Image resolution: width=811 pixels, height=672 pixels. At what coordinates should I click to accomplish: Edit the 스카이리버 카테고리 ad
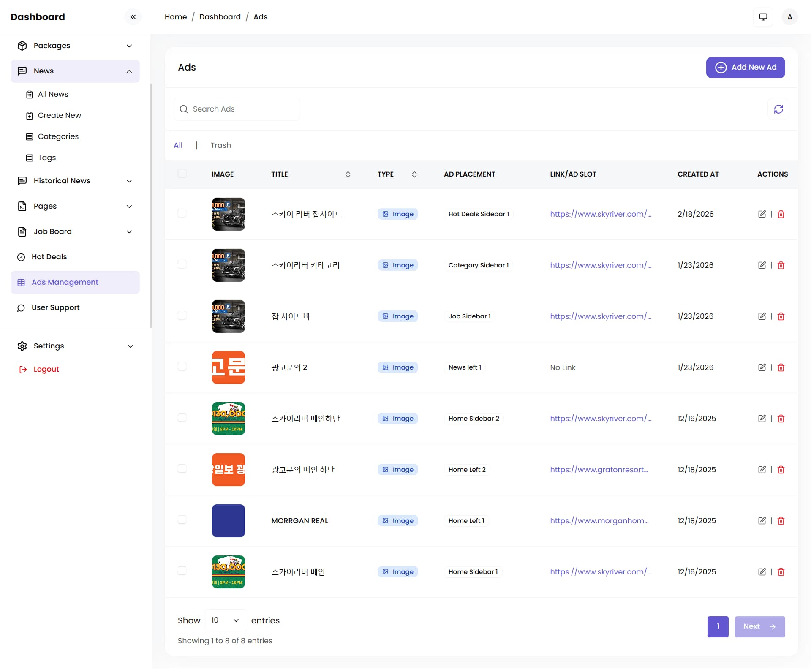coord(762,265)
